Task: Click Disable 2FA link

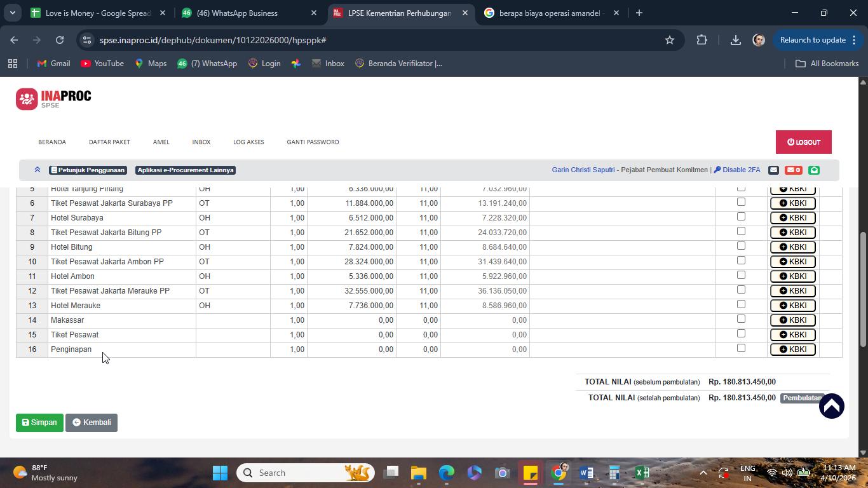Action: pos(737,170)
